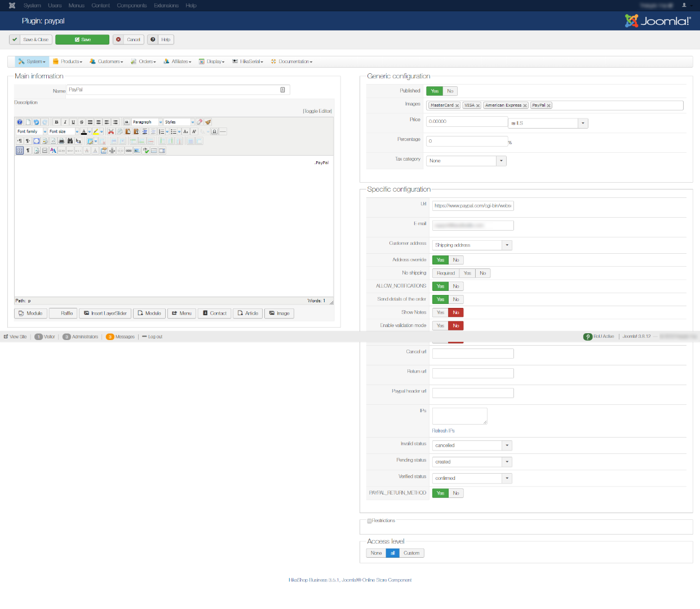Insert a bullet list in editor
The height and width of the screenshot is (609, 700).
(x=174, y=131)
